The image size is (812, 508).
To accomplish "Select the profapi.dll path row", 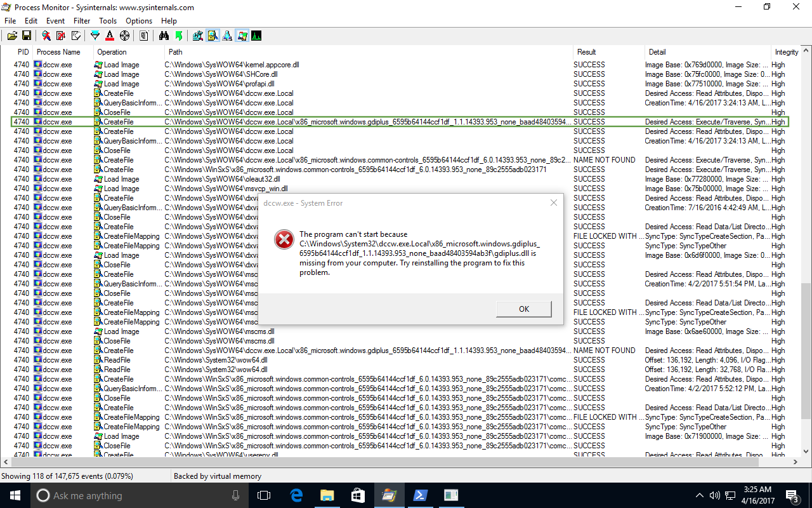I will coord(400,84).
